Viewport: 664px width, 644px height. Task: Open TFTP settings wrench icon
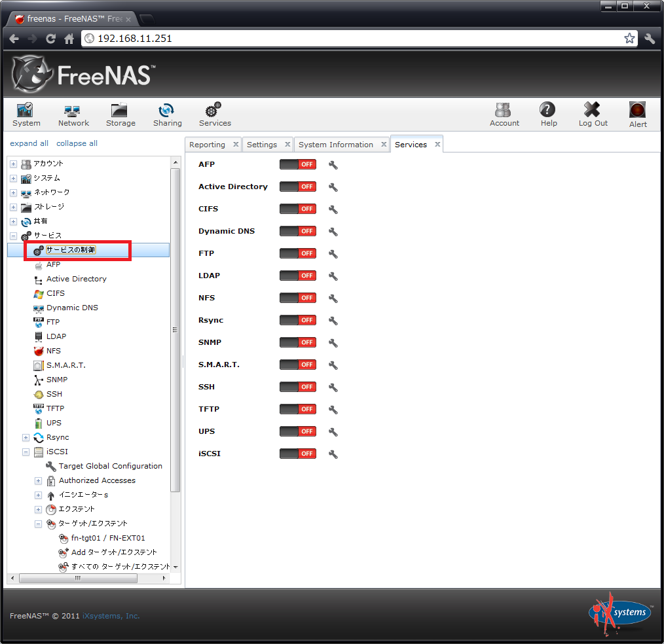point(333,410)
